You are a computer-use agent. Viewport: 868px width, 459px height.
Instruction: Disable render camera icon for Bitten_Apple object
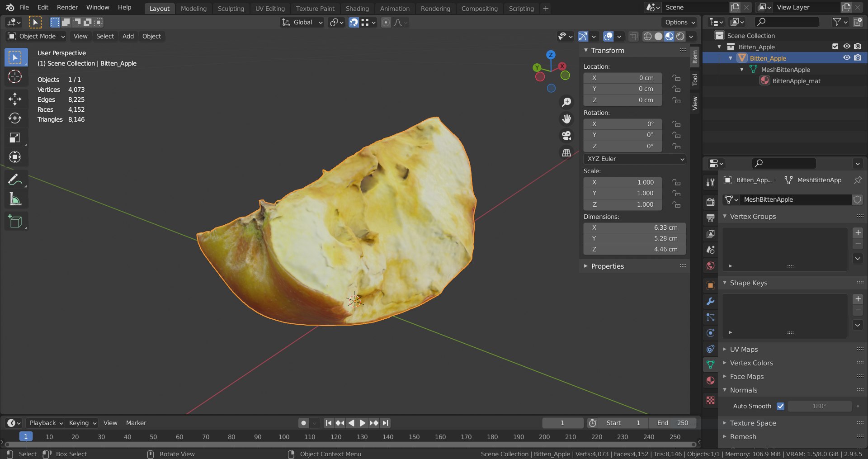[x=858, y=58]
